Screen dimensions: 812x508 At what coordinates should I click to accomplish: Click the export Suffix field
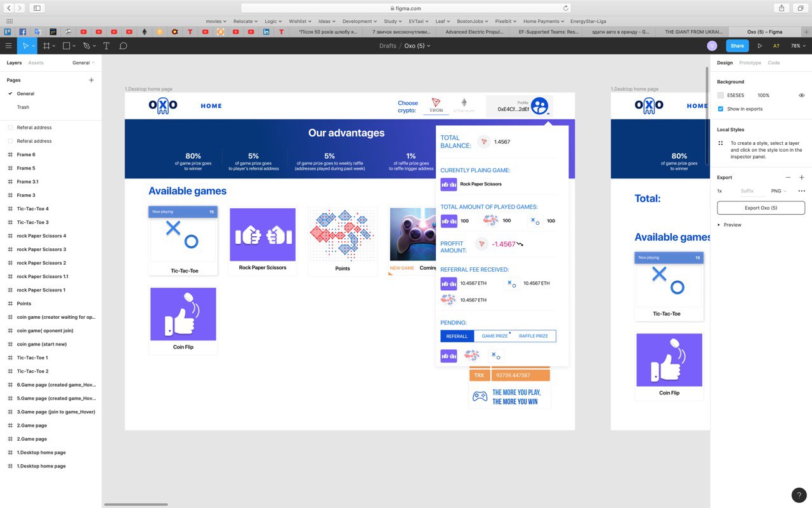pos(747,190)
